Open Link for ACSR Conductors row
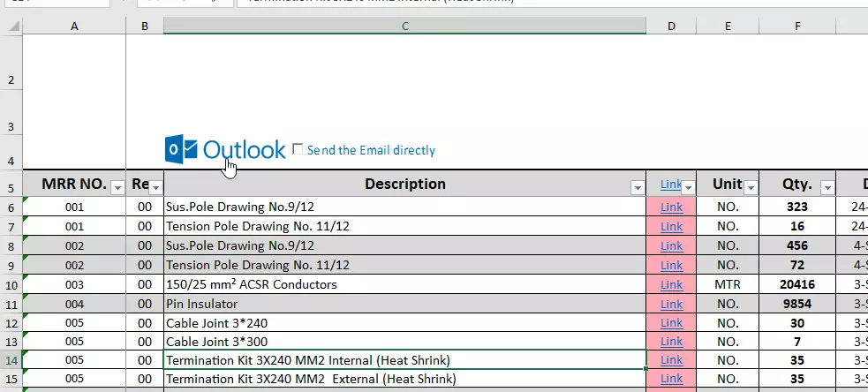 pos(671,284)
